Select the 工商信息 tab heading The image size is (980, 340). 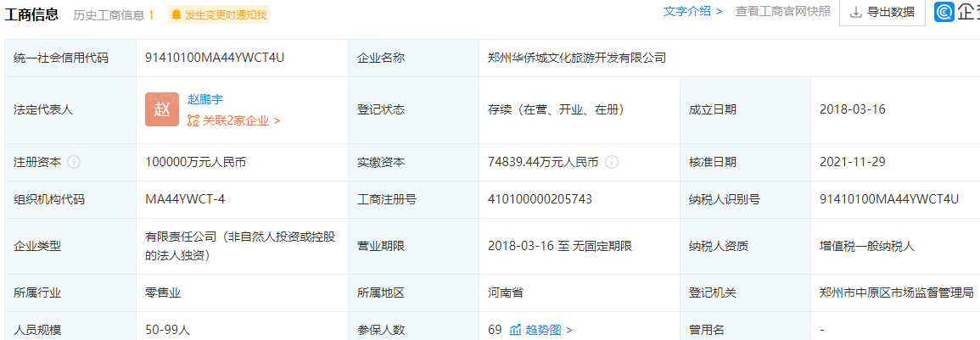coord(33,14)
